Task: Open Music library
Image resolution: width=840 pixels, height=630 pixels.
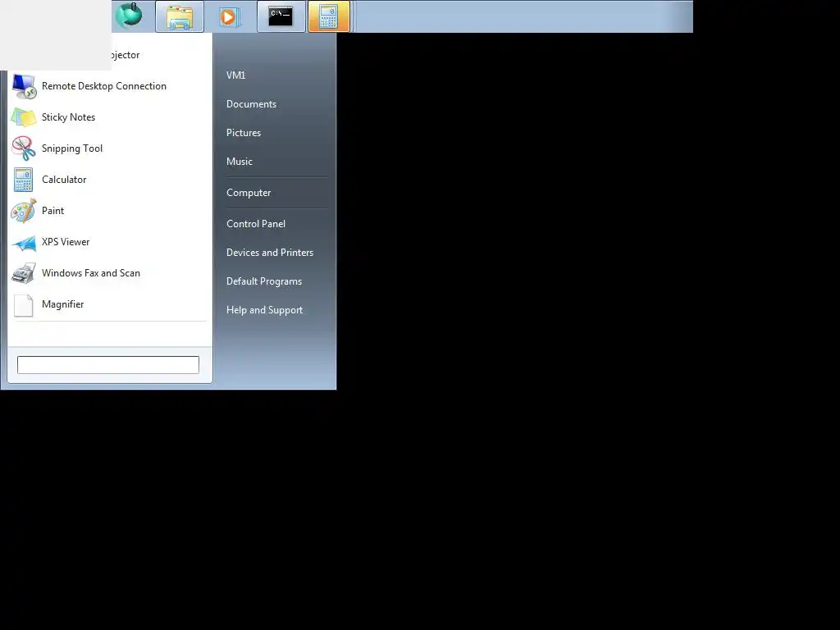Action: [x=239, y=162]
